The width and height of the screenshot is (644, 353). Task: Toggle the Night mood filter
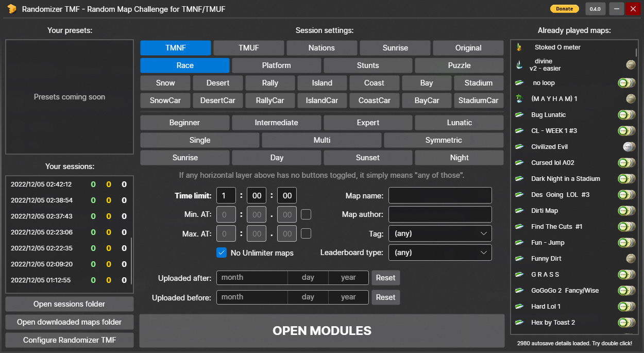(x=459, y=158)
